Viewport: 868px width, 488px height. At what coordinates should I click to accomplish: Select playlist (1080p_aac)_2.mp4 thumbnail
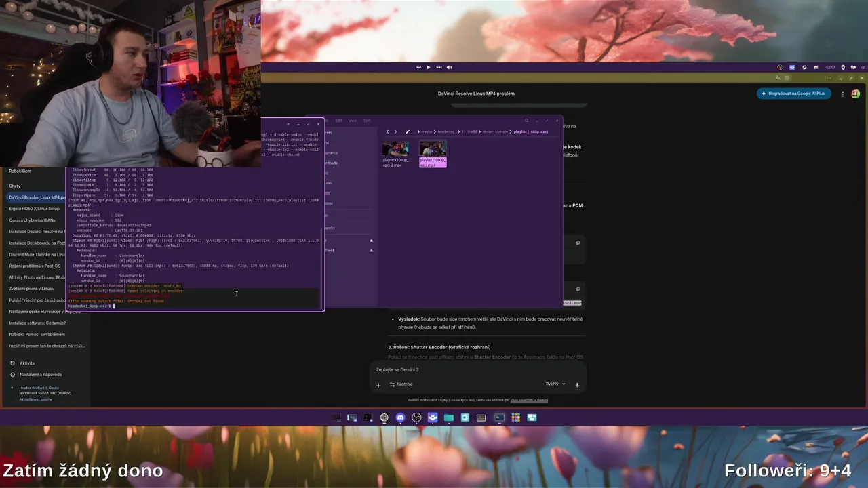point(395,148)
